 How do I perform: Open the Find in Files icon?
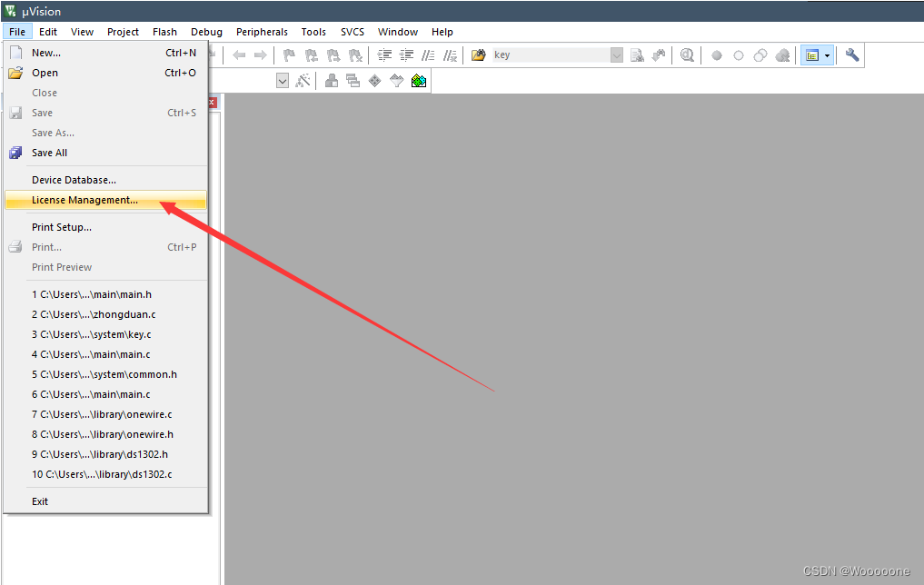click(479, 55)
